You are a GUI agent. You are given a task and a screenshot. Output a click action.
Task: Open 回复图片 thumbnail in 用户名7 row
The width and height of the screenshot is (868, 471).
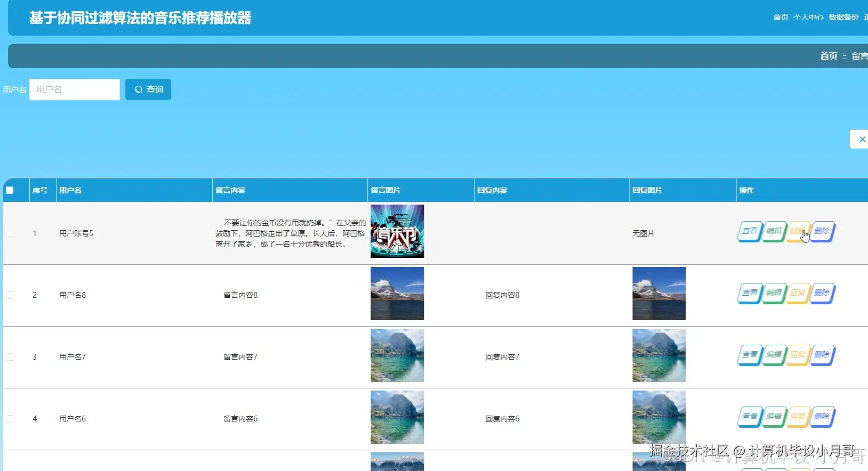point(659,355)
